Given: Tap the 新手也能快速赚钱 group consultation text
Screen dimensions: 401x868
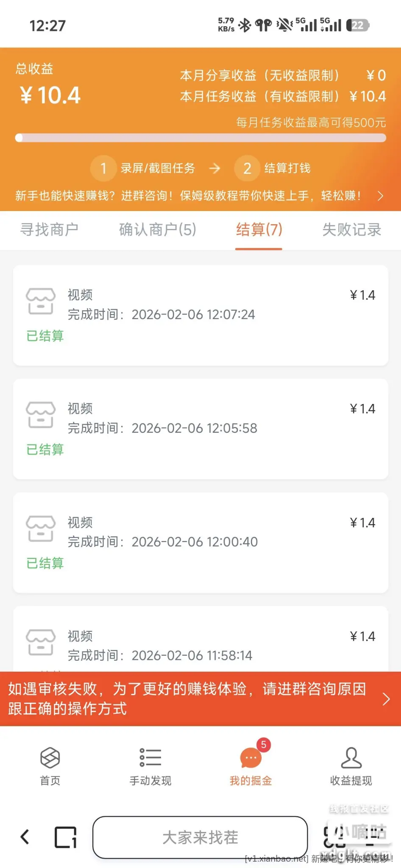Looking at the screenshot, I should (188, 196).
